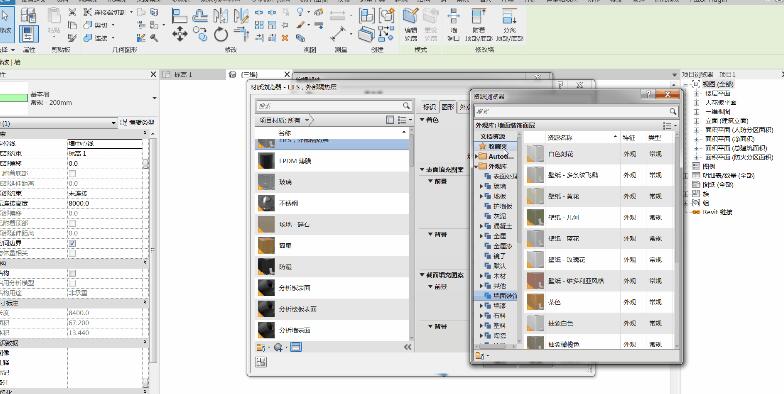The height and width of the screenshot is (394, 784).
Task: Select the Trim/Extend to Corner tool
Action: click(x=242, y=34)
